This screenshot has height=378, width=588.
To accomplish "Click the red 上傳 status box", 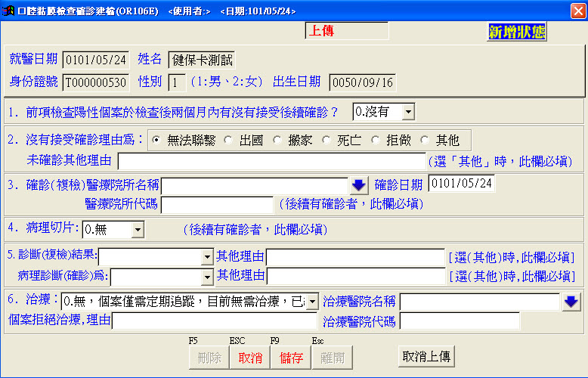I will click(x=347, y=31).
